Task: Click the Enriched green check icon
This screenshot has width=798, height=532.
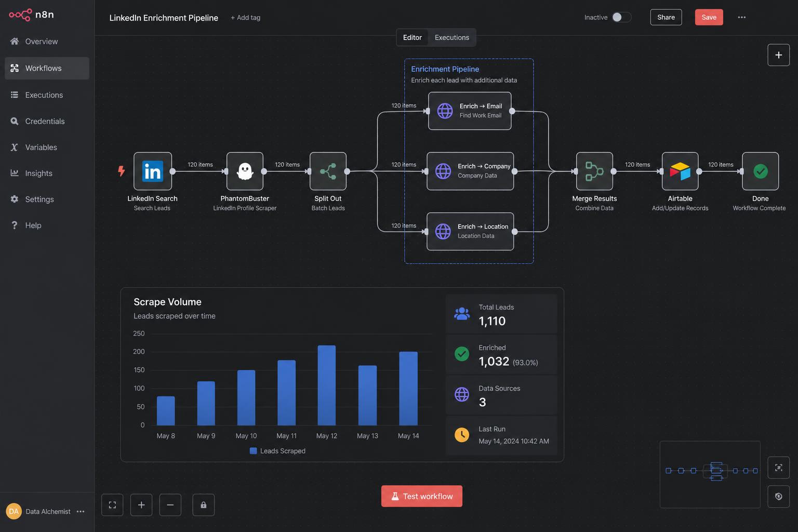Action: [462, 354]
